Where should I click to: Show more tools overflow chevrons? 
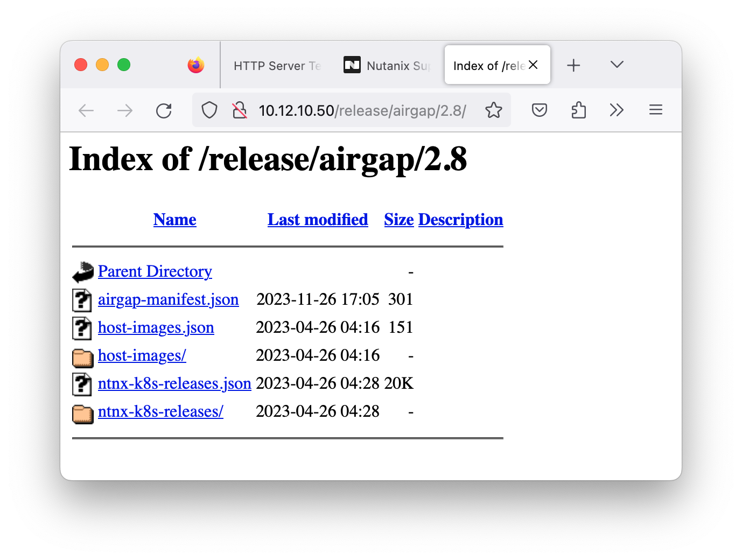coord(617,110)
